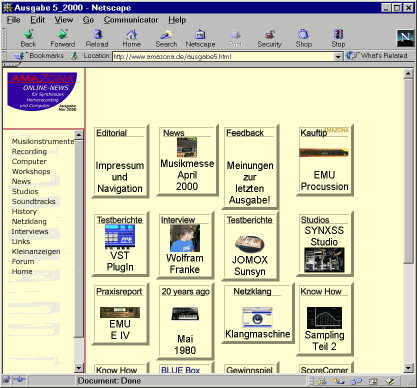The image size is (417, 388).
Task: Open the What's Related dropdown
Action: tap(377, 56)
